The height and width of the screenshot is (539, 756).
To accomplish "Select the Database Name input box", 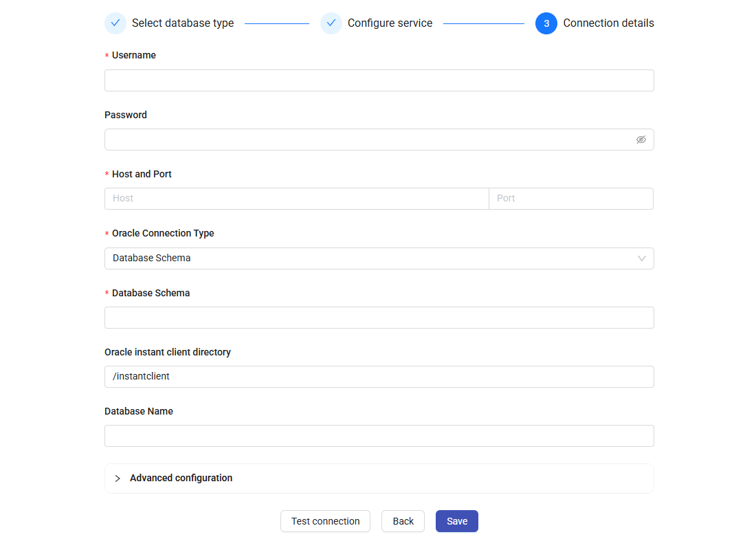I will (x=379, y=436).
